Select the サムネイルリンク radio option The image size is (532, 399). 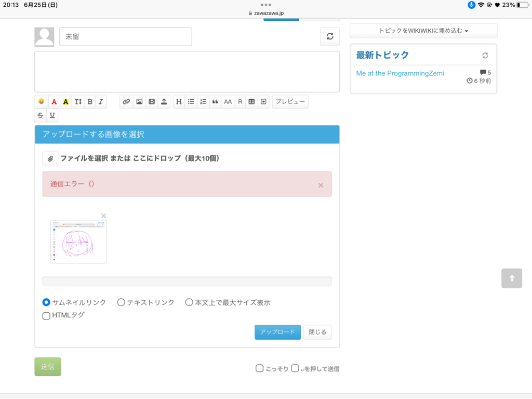click(x=46, y=302)
